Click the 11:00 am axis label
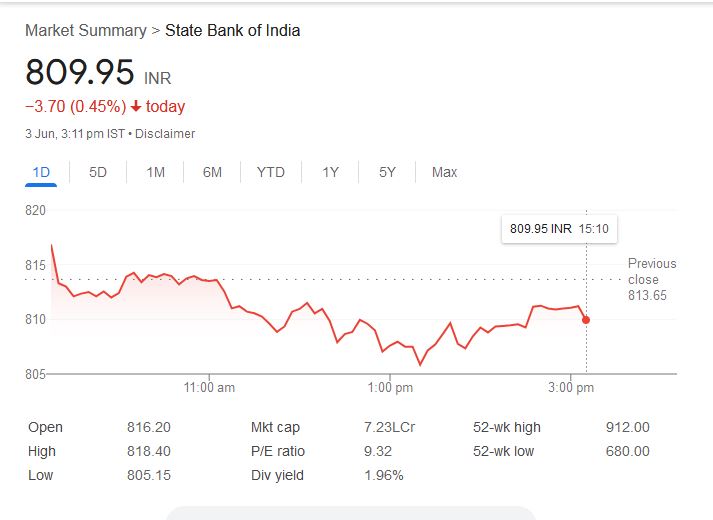713x520 pixels. tap(210, 387)
